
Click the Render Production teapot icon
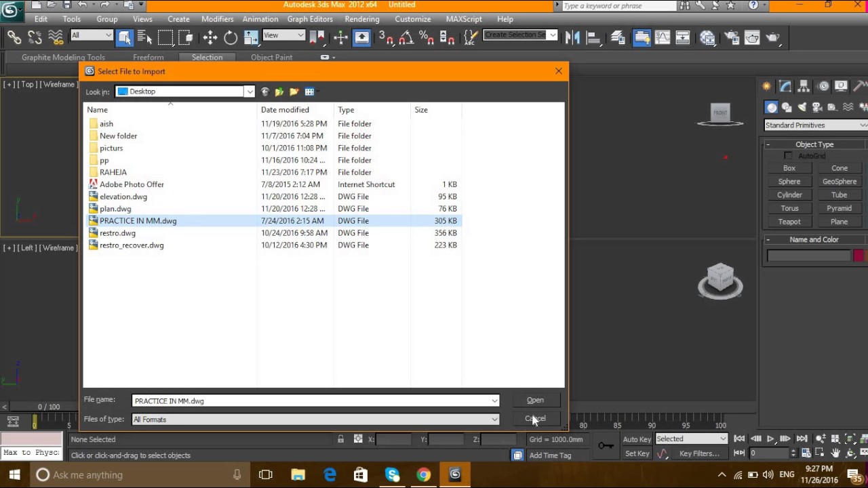(x=773, y=37)
